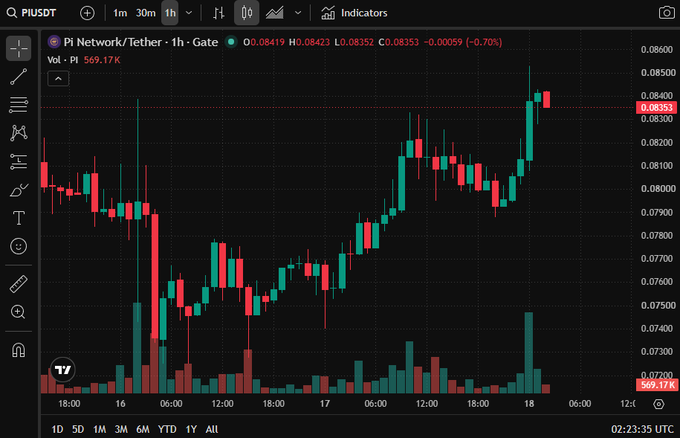The image size is (680, 438).
Task: Set range to 1M
Action: point(100,429)
